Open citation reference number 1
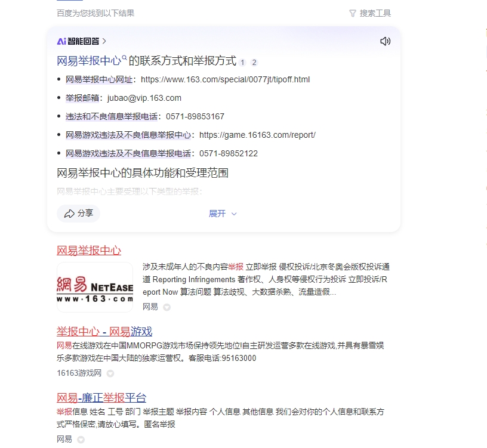This screenshot has width=487, height=448. [x=242, y=63]
